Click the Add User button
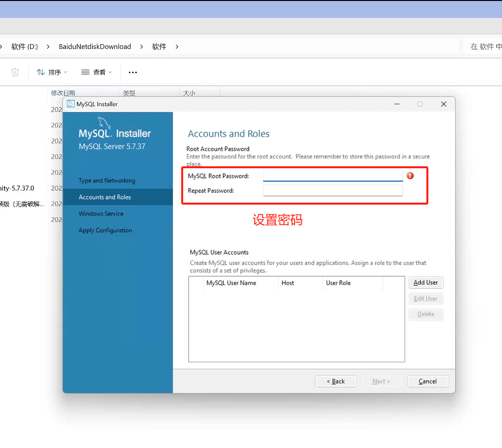Screen dimensions: 502x448 click(426, 283)
